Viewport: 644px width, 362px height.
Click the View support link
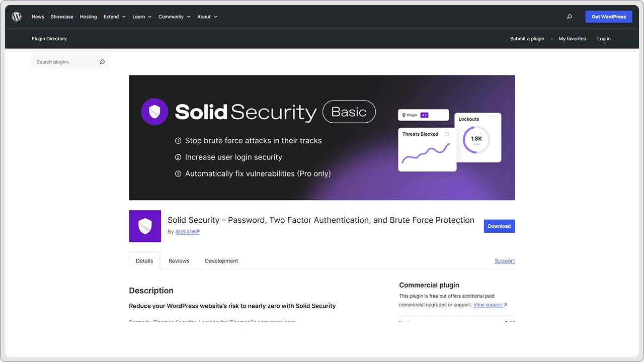[487, 305]
